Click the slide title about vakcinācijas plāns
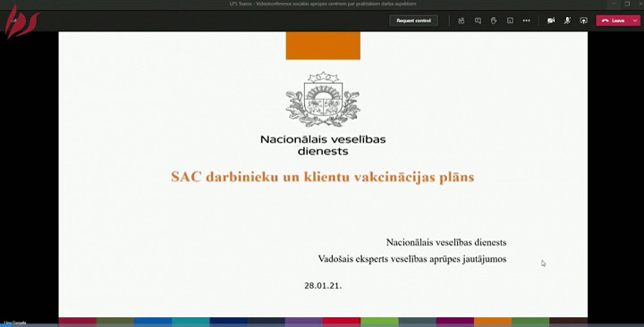The width and height of the screenshot is (644, 327). tap(322, 177)
